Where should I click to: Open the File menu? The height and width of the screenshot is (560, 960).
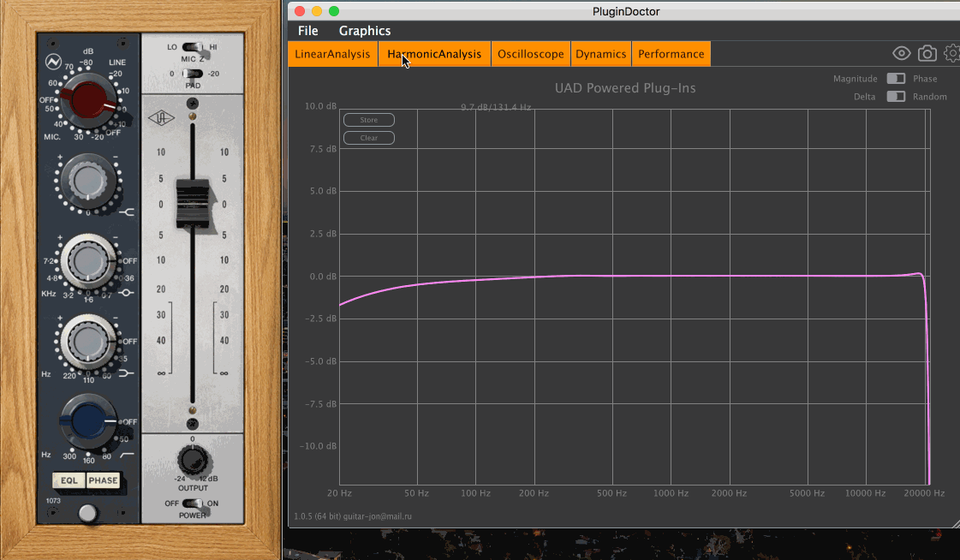(x=308, y=31)
